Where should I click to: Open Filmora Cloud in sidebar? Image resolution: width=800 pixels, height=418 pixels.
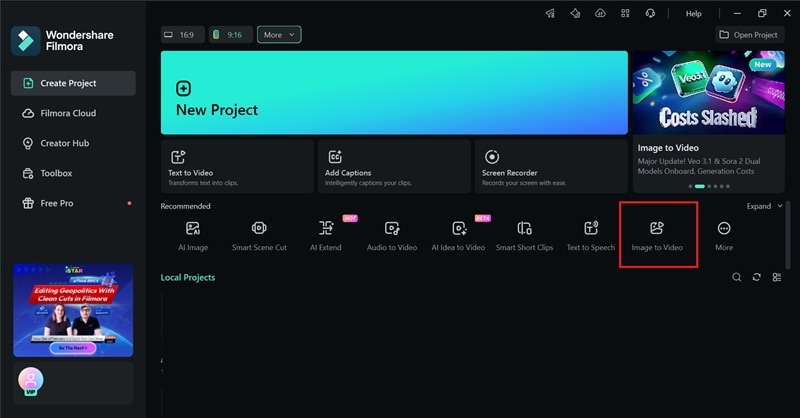pos(73,113)
